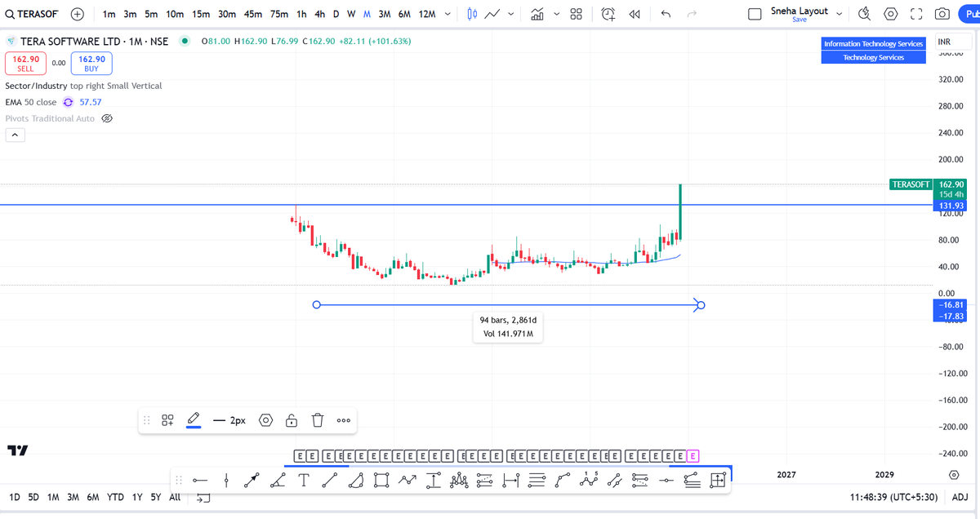The image size is (980, 519).
Task: Open more options three-dots menu
Action: pyautogui.click(x=344, y=420)
